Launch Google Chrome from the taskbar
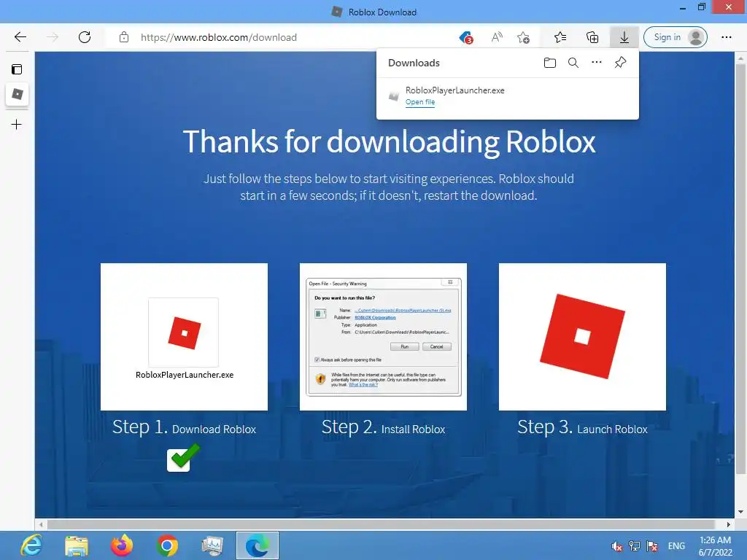The height and width of the screenshot is (560, 747). click(x=167, y=545)
